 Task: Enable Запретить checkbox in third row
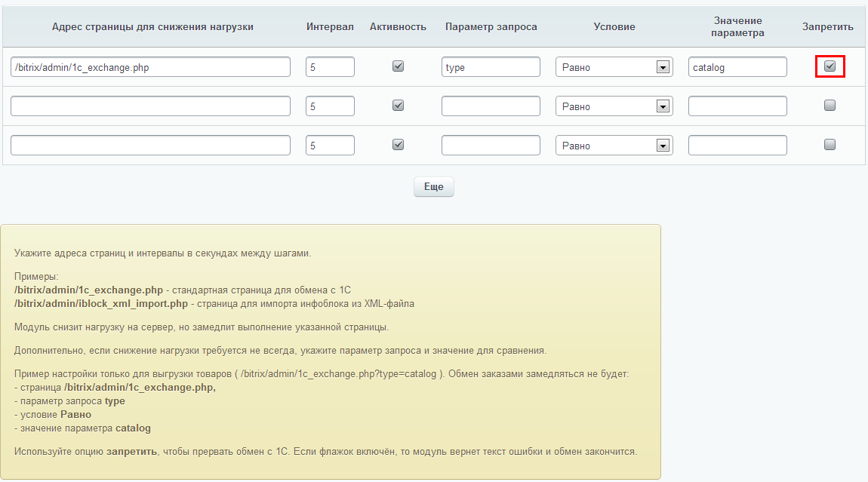[x=830, y=145]
